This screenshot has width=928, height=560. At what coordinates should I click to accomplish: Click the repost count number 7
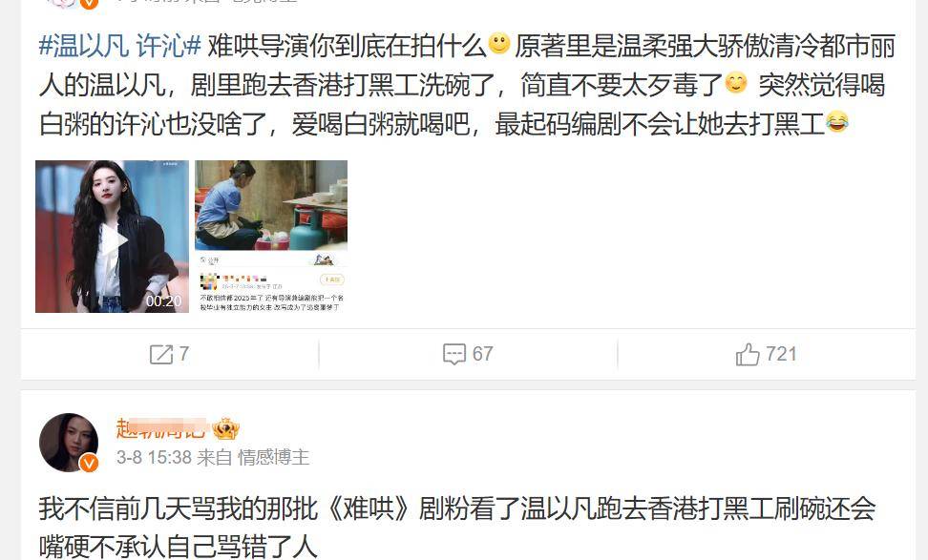184,354
